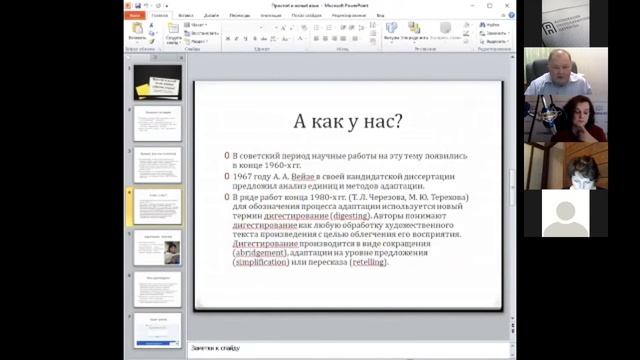Select slide 1 thumbnail with the dark background
The image size is (640, 360).
pos(158,82)
